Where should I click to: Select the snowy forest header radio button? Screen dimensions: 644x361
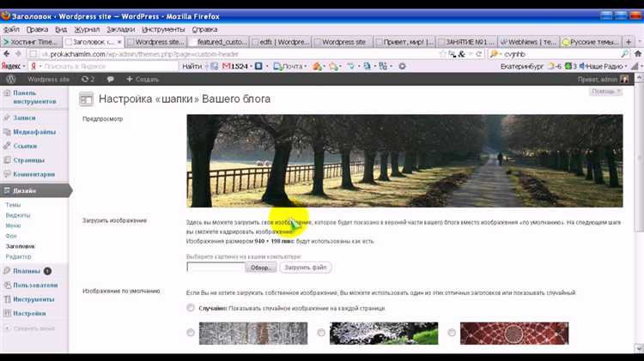[x=190, y=333]
